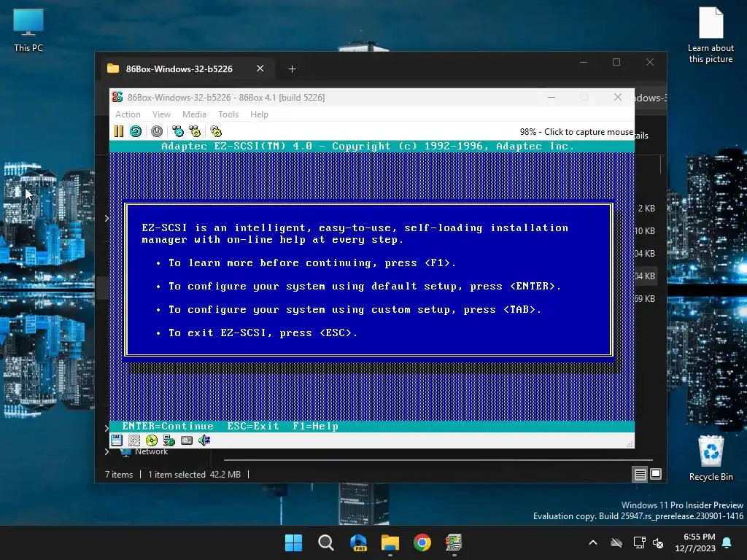747x560 pixels.
Task: Open the Media menu in 86Box
Action: tap(194, 114)
